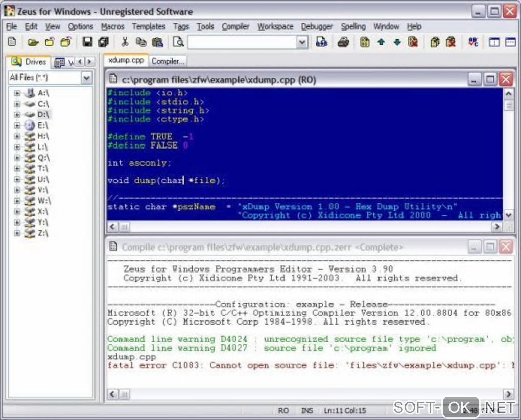Click the Find magnifier icon
521x420 pixels.
point(178,42)
